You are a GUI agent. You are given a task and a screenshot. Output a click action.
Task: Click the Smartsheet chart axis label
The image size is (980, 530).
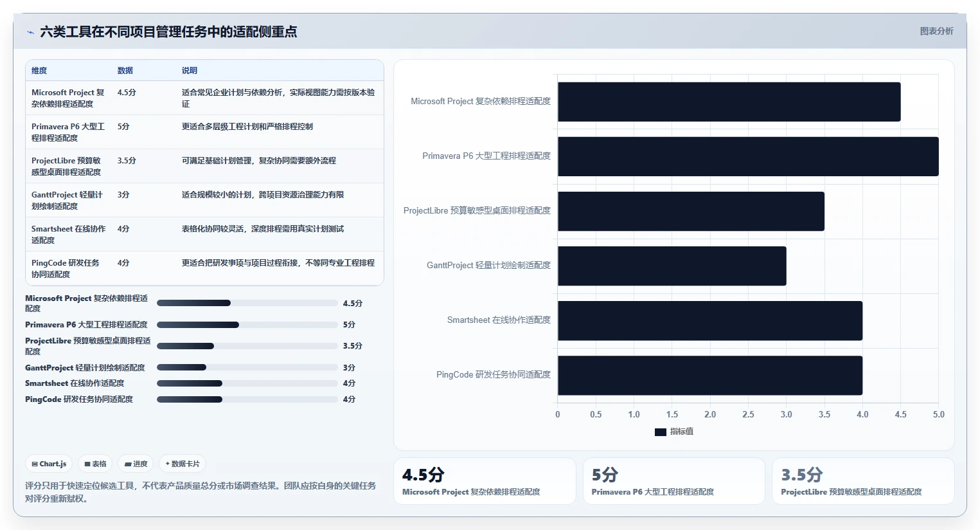point(499,320)
